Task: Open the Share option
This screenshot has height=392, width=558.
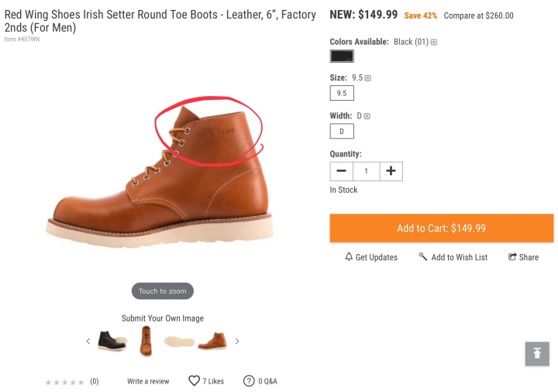Action: (x=523, y=257)
